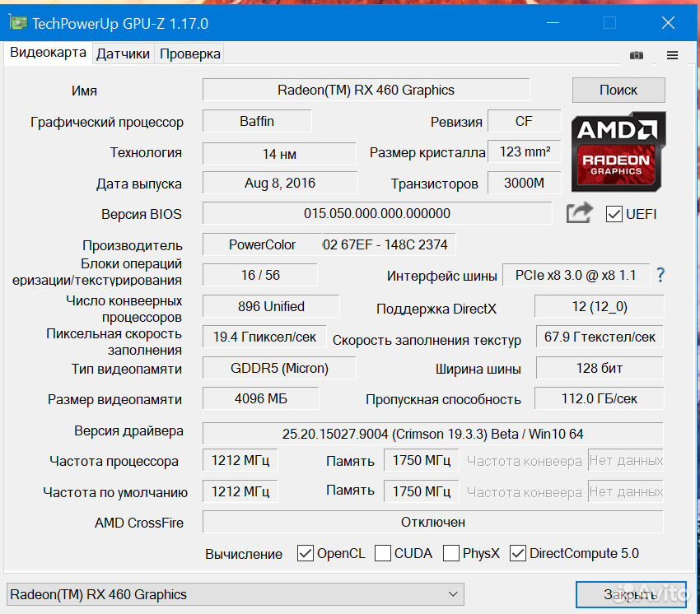Image resolution: width=700 pixels, height=614 pixels.
Task: Click the Aug 8, 2016 release date
Action: click(x=280, y=183)
